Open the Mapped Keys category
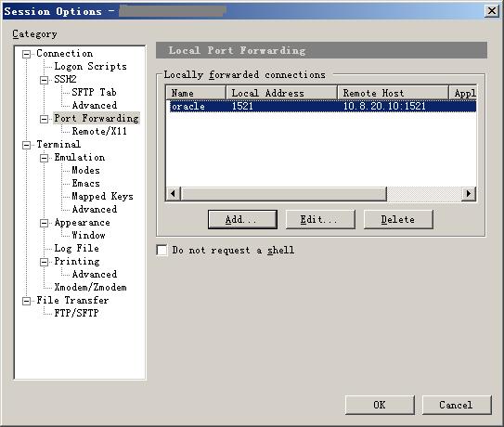Image resolution: width=504 pixels, height=427 pixels. tap(102, 196)
